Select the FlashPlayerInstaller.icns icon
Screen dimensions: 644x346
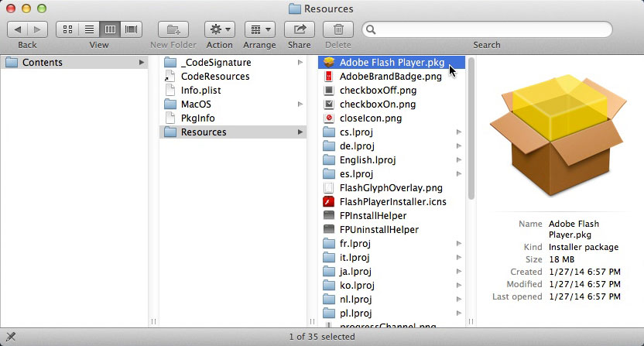[328, 202]
